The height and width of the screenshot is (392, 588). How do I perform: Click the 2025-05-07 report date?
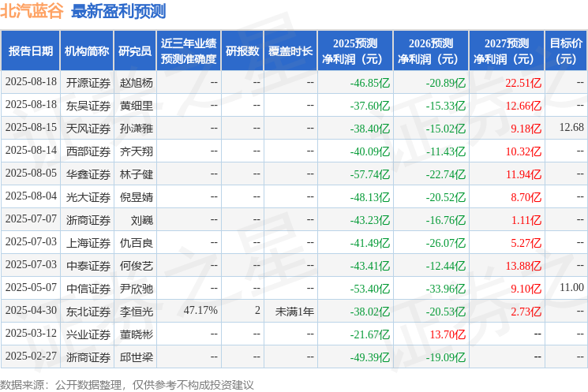click(x=31, y=287)
